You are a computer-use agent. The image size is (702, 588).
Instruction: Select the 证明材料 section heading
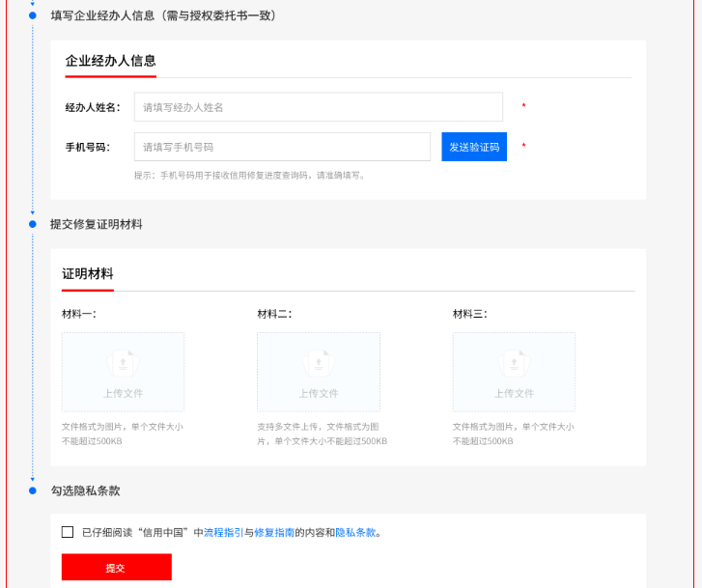coord(88,273)
